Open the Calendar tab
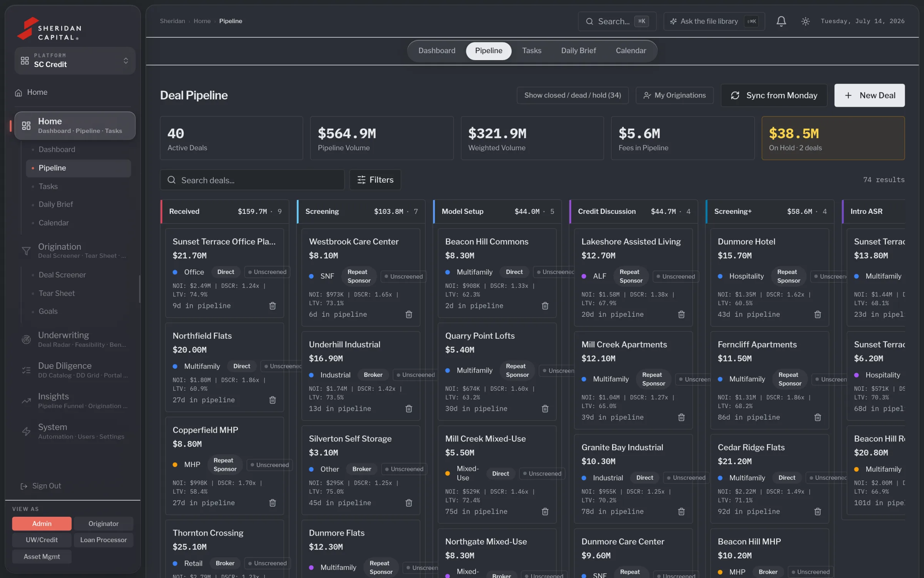The height and width of the screenshot is (578, 924). [x=631, y=50]
